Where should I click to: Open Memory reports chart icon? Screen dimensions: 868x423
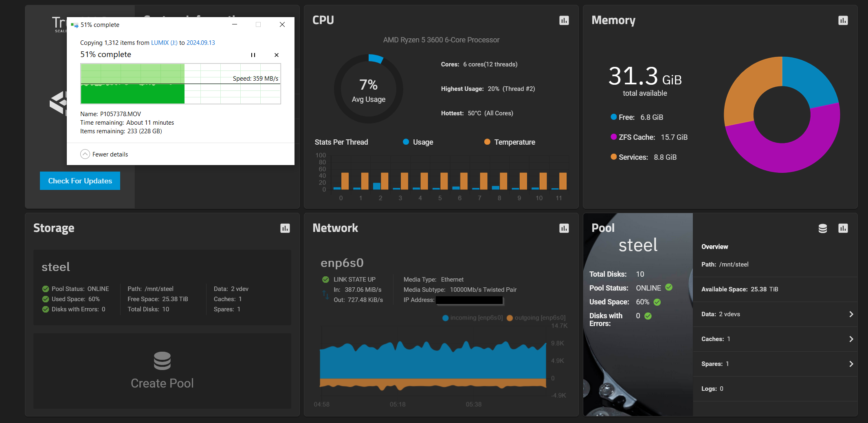tap(843, 20)
